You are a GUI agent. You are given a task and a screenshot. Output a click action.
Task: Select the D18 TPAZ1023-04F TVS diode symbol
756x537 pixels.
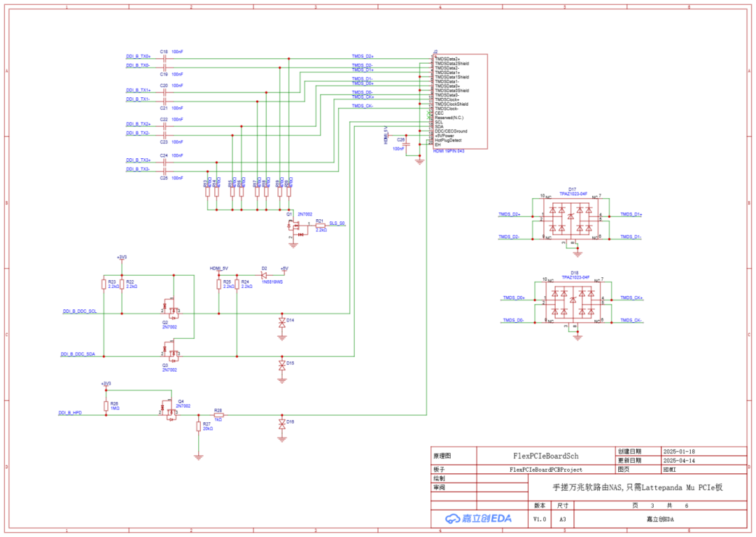point(574,301)
